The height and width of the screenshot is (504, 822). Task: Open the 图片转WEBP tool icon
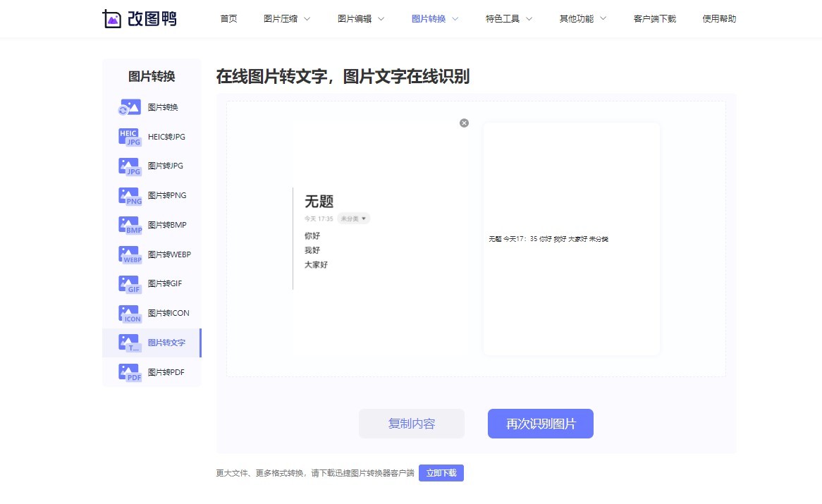point(129,254)
